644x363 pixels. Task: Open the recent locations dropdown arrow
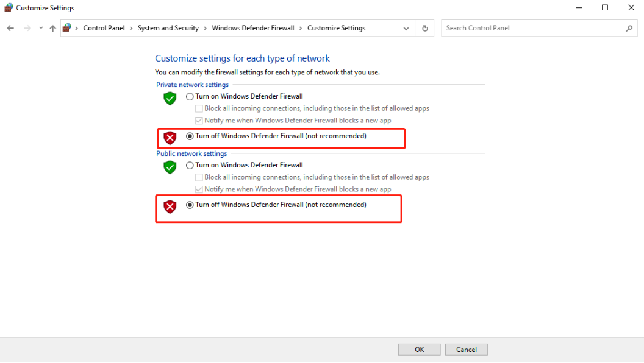41,28
